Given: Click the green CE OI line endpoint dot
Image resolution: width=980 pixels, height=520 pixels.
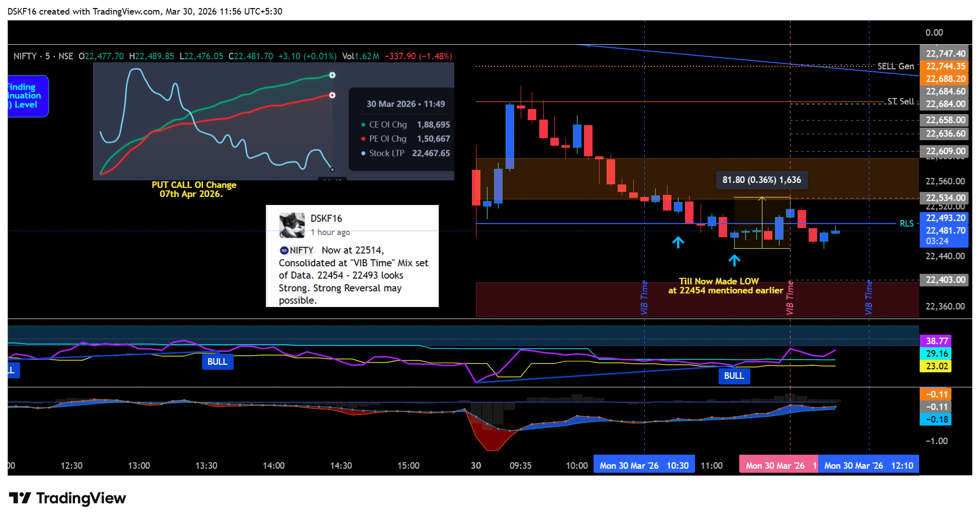Looking at the screenshot, I should pyautogui.click(x=332, y=75).
